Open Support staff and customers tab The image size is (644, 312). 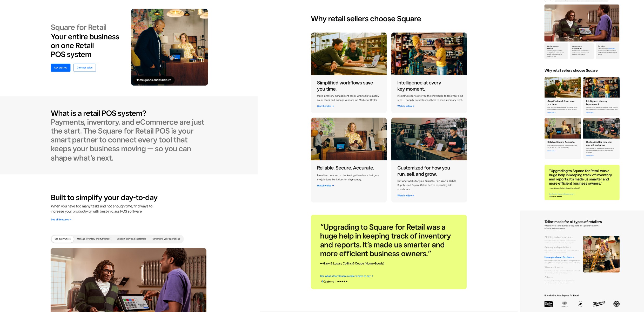tap(131, 239)
